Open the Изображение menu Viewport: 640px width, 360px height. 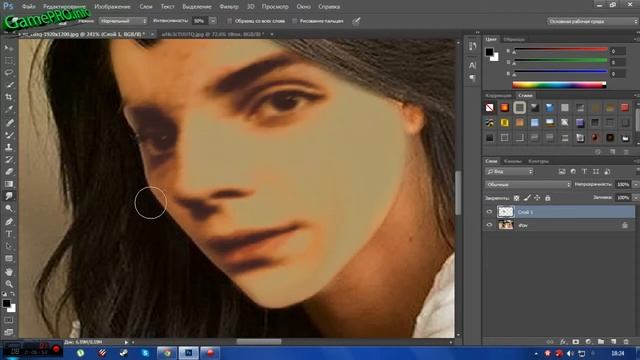(x=112, y=7)
